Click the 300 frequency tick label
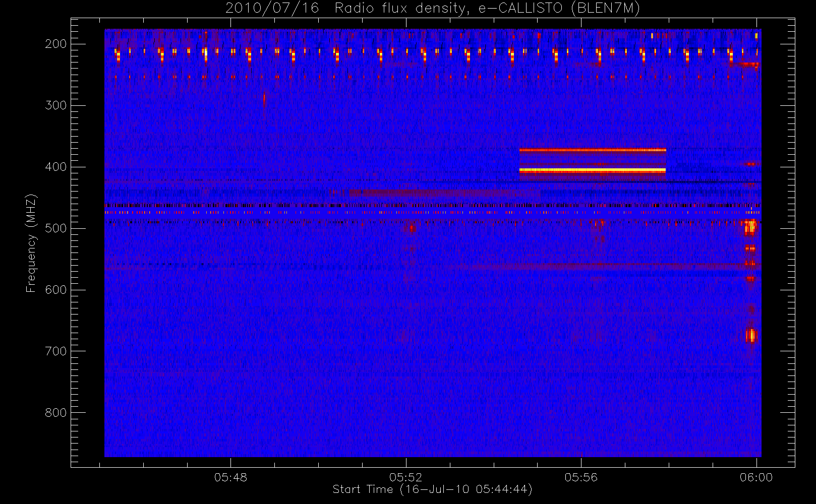 [56, 105]
